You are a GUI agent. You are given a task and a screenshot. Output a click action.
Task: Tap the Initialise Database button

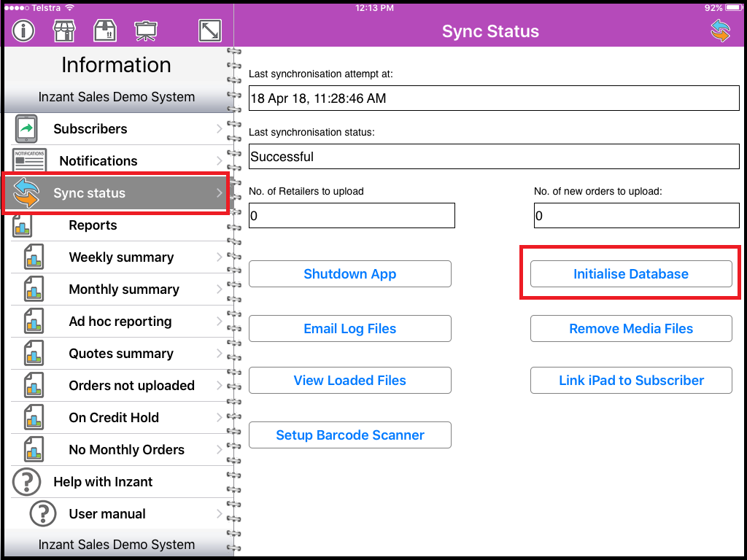(631, 274)
